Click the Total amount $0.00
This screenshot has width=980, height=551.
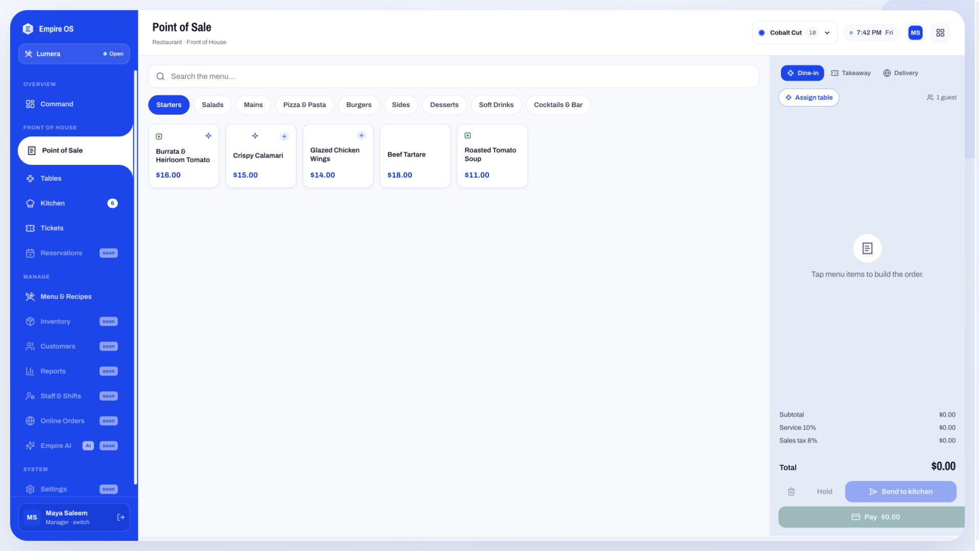943,466
